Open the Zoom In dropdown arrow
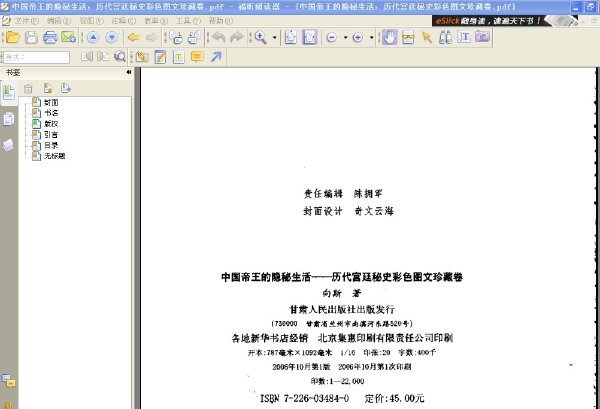Viewport: 600px width, 409px height. 371,38
